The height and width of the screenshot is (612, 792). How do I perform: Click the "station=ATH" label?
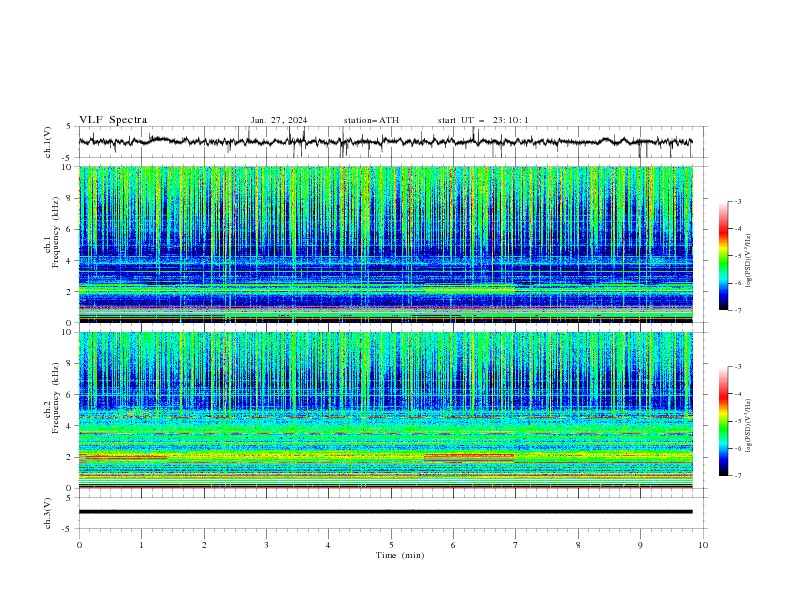pos(371,120)
